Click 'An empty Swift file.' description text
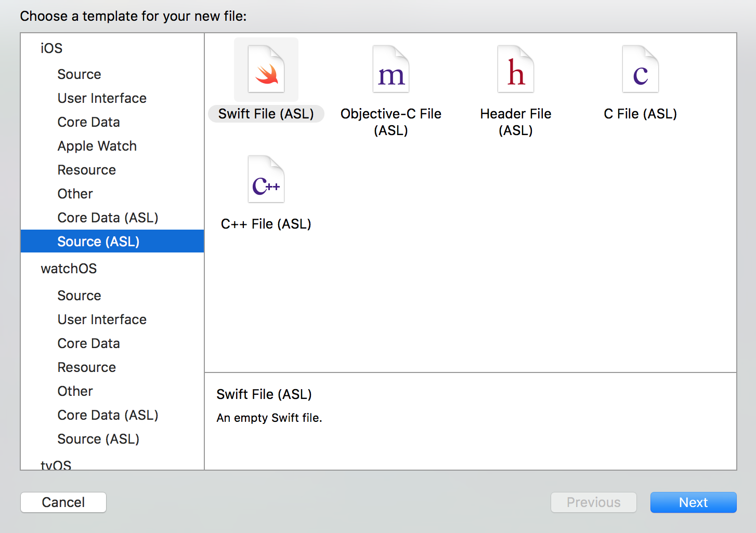Viewport: 756px width, 533px height. click(269, 418)
